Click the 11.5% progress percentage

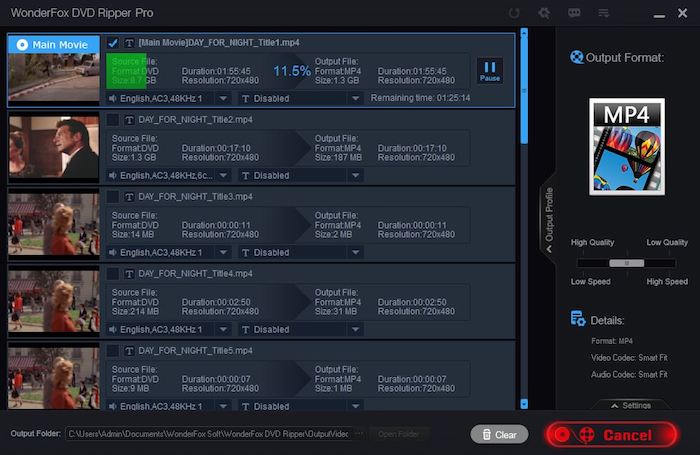[292, 71]
